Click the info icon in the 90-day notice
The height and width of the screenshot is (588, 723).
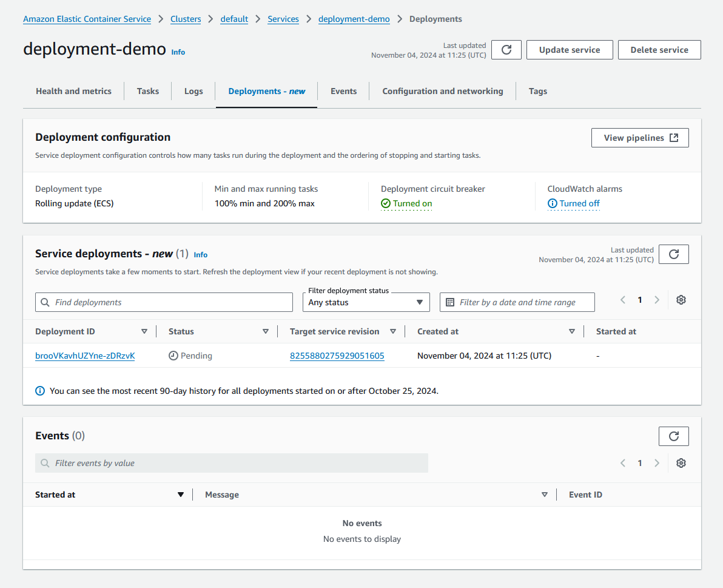pos(39,390)
